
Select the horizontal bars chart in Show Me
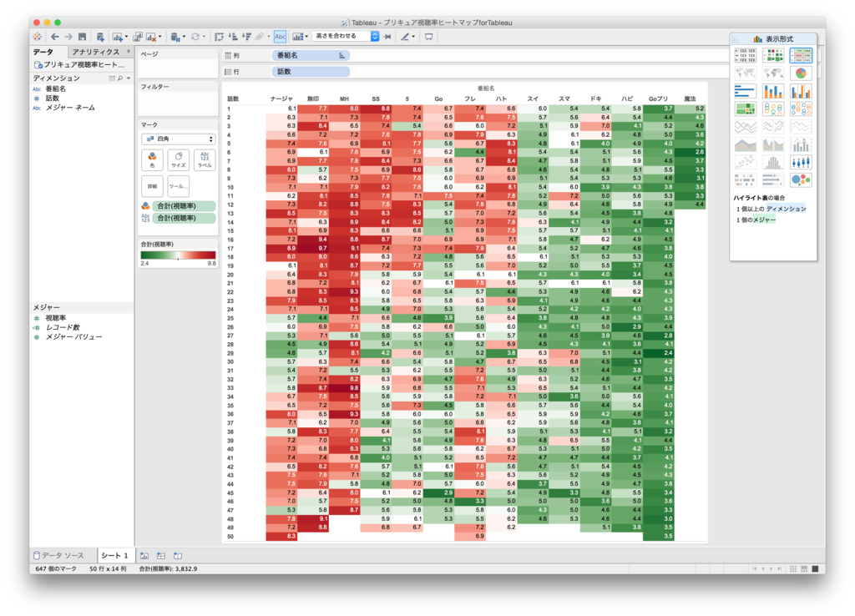pyautogui.click(x=745, y=91)
